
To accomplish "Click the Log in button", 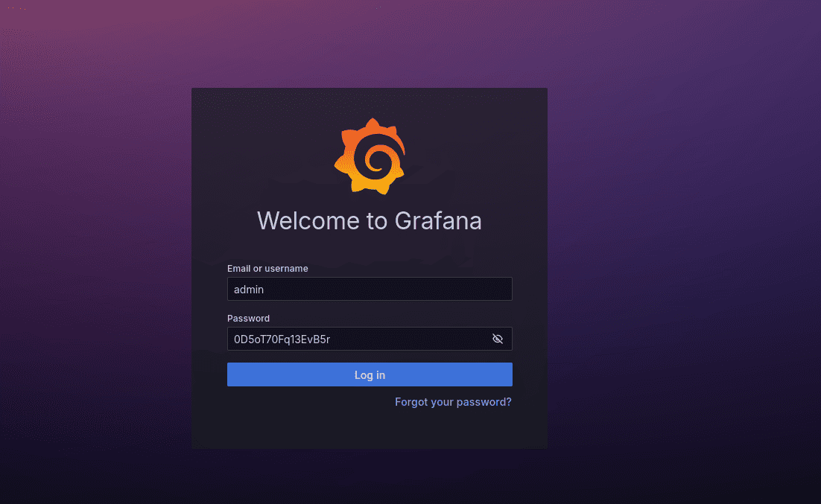I will (x=370, y=374).
